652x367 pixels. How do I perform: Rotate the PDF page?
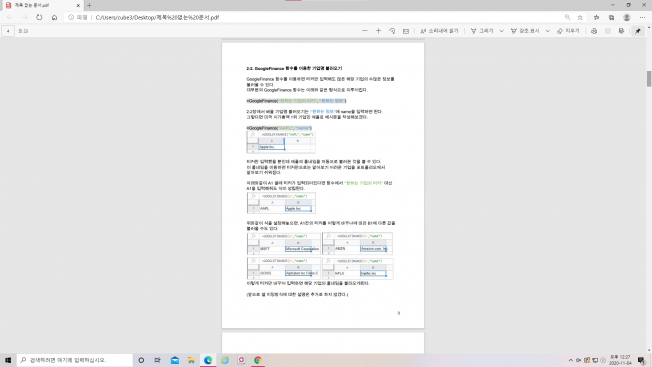tap(392, 31)
